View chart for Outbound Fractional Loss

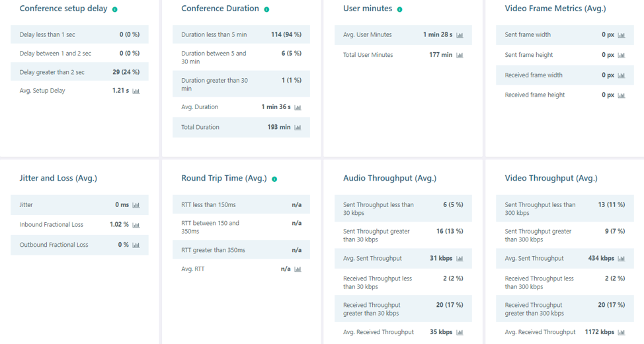(x=136, y=245)
